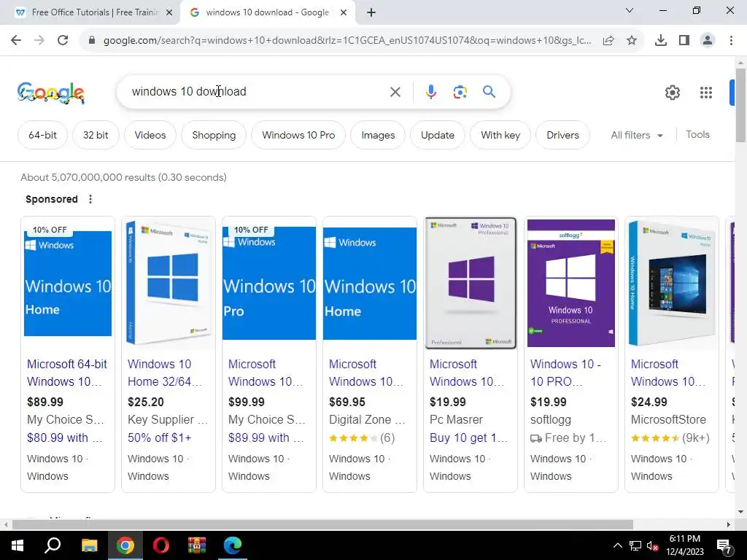The image size is (747, 560).
Task: Open Windows Start menu
Action: 18,545
